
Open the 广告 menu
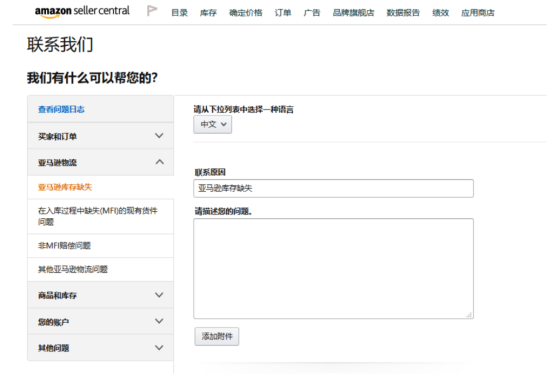point(312,13)
